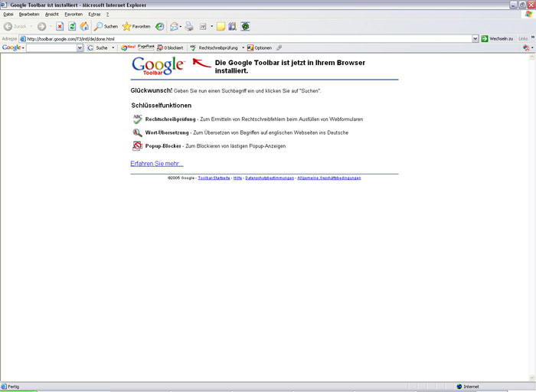Screen dimensions: 536x392
Task: Click the Fertig status bar text
Action: [14, 387]
